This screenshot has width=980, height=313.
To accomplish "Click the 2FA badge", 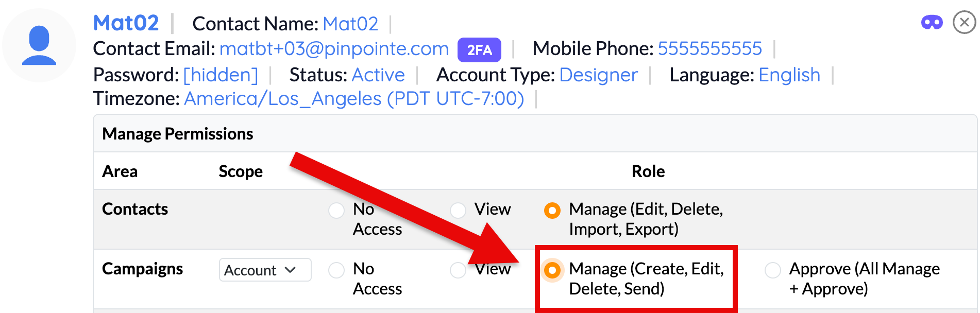I will [x=479, y=50].
